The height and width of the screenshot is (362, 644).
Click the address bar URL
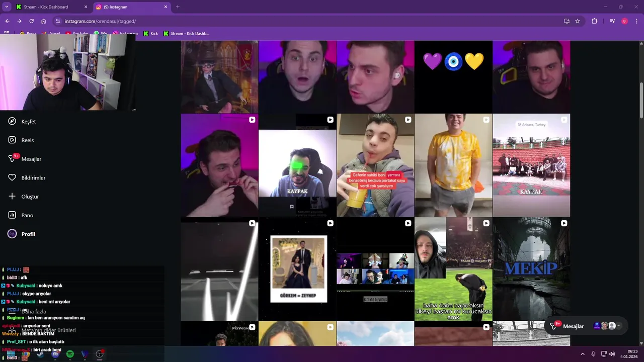100,21
